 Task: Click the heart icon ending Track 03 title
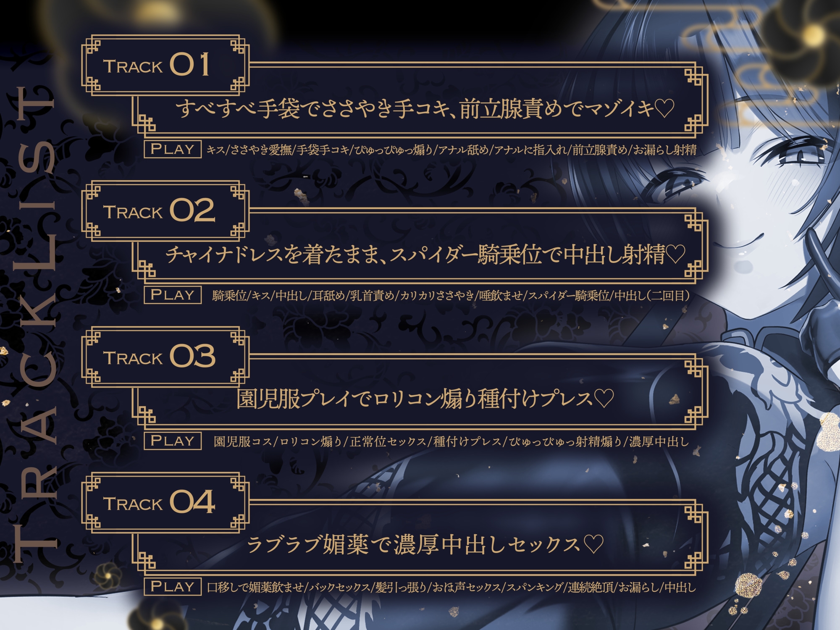(604, 399)
